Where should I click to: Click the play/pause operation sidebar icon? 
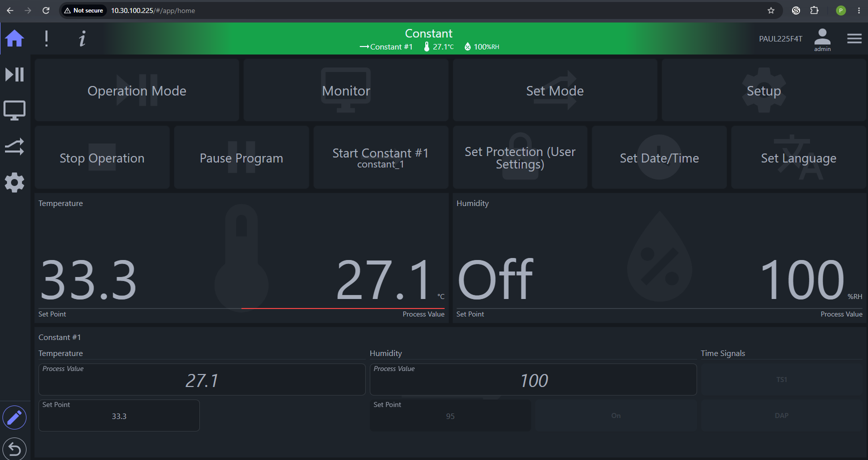pyautogui.click(x=14, y=74)
